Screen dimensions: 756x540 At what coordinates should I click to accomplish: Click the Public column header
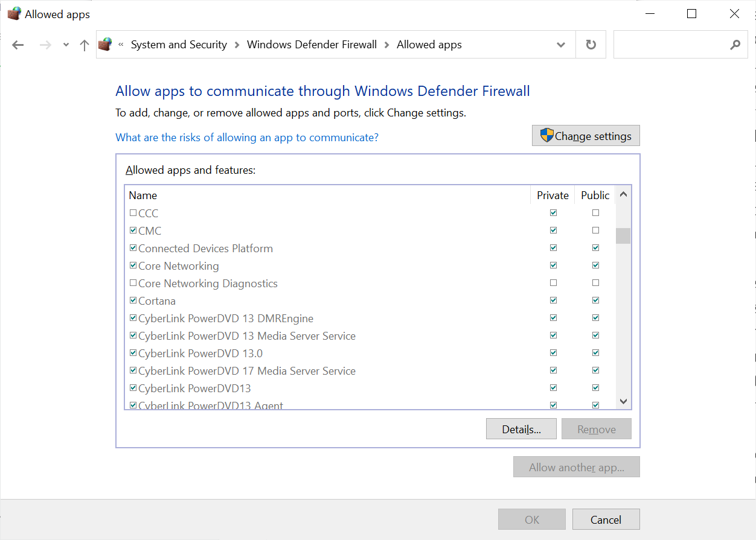pos(595,195)
